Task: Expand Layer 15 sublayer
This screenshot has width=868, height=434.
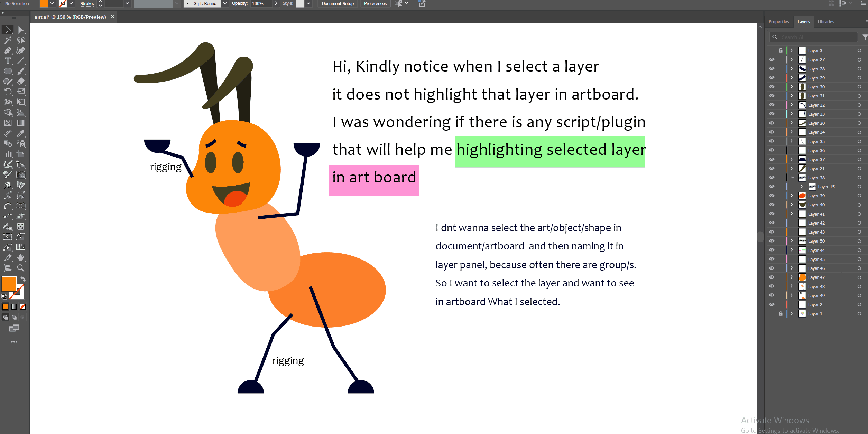Action: pos(802,187)
